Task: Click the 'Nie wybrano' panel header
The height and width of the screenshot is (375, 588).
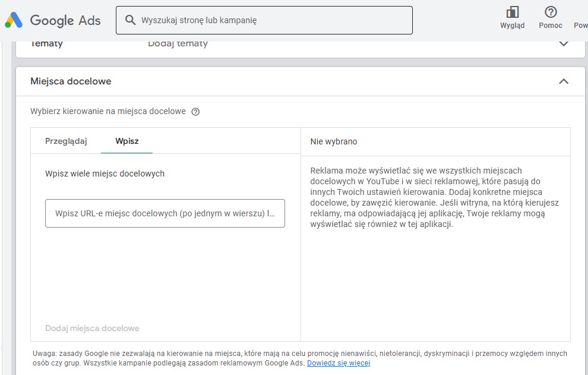Action: tap(333, 141)
